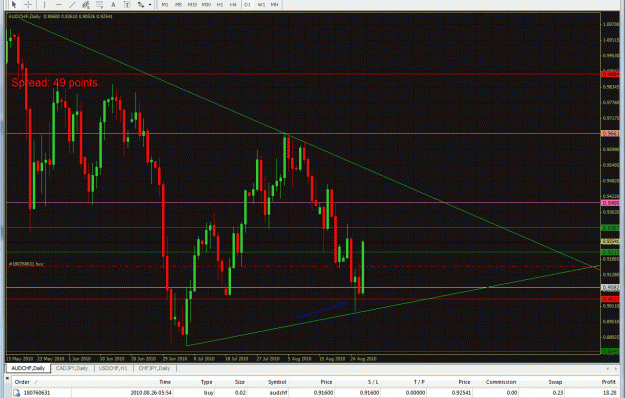Click the take profit 0.00000 cell

(415, 393)
